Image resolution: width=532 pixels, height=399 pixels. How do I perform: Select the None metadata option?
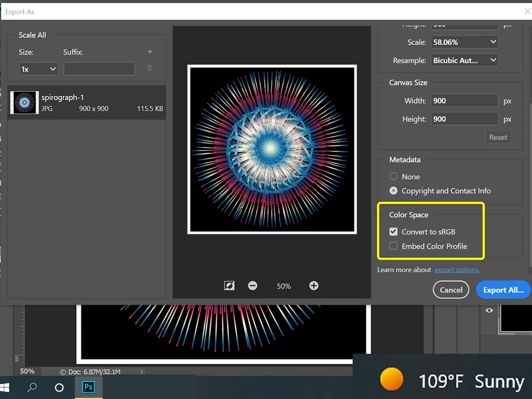point(393,176)
